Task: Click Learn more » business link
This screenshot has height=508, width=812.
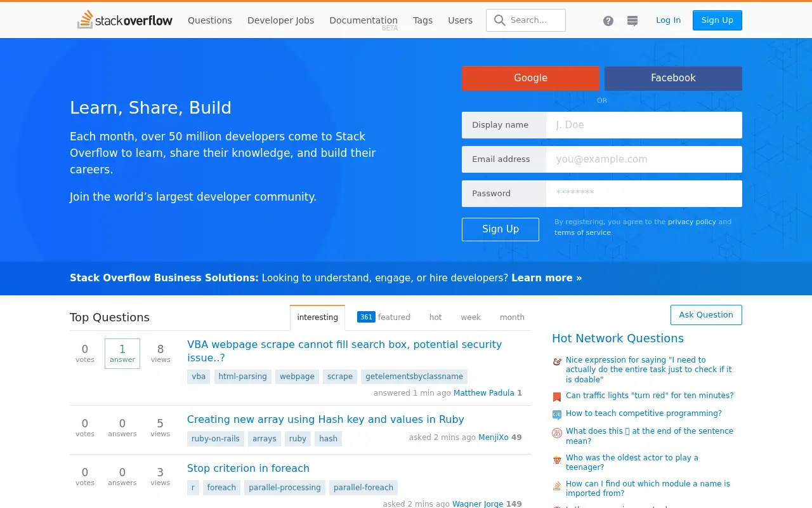Action: point(546,278)
